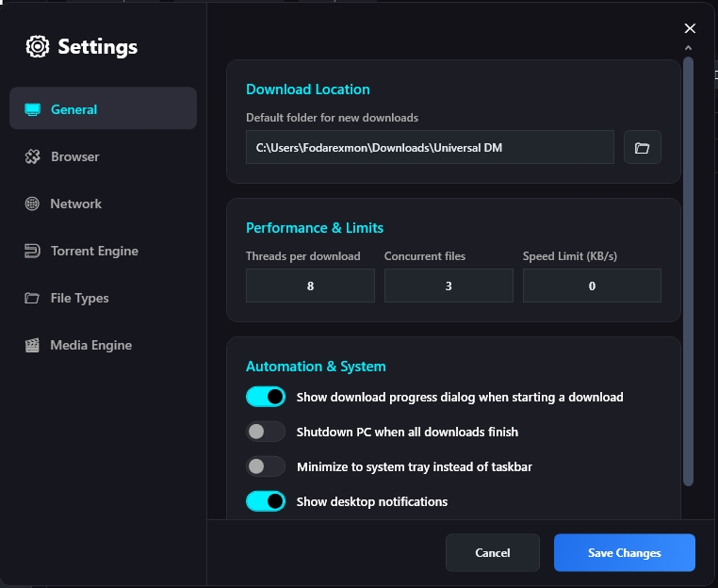Click 'Default folder for new downloads' label

point(332,118)
